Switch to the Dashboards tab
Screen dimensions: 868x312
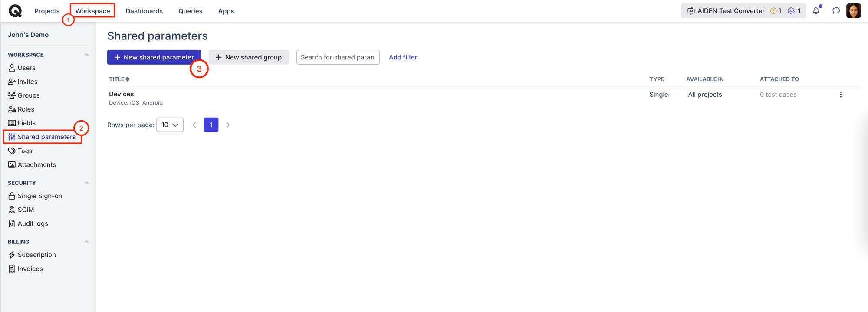pyautogui.click(x=144, y=11)
